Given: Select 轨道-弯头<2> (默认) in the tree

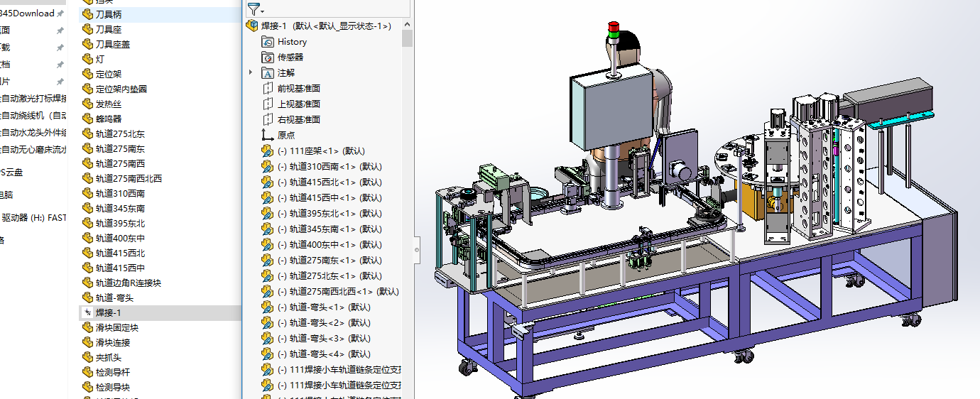Looking at the screenshot, I should point(324,323).
